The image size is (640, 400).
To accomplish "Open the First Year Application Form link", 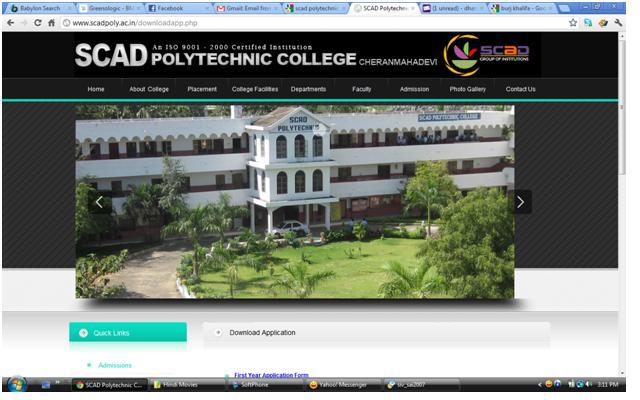I will point(271,375).
